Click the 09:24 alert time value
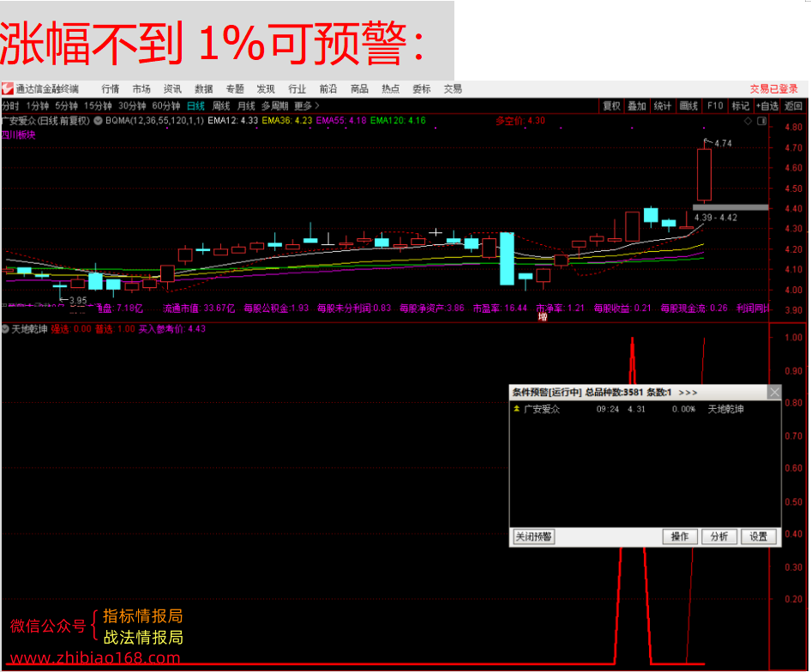Viewport: 811px width, 672px height. pyautogui.click(x=607, y=409)
